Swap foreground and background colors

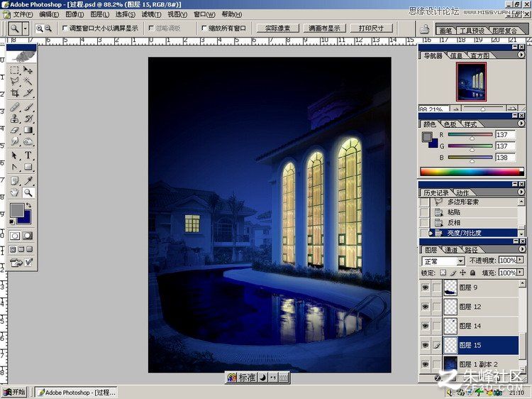(x=28, y=205)
